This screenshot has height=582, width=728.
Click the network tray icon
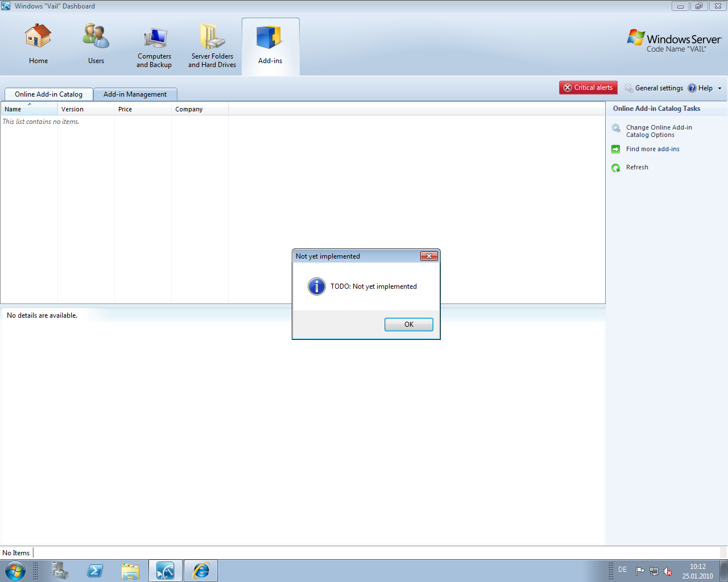[x=654, y=571]
